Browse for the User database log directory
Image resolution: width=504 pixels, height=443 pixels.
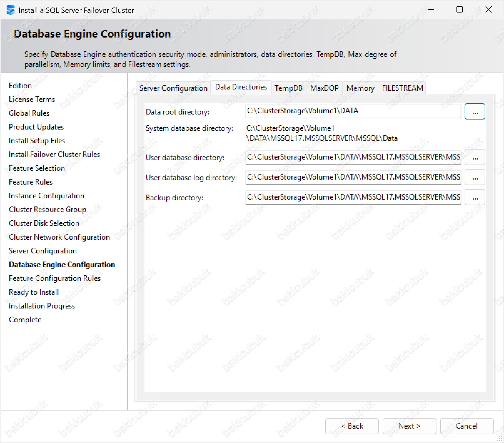click(x=475, y=177)
